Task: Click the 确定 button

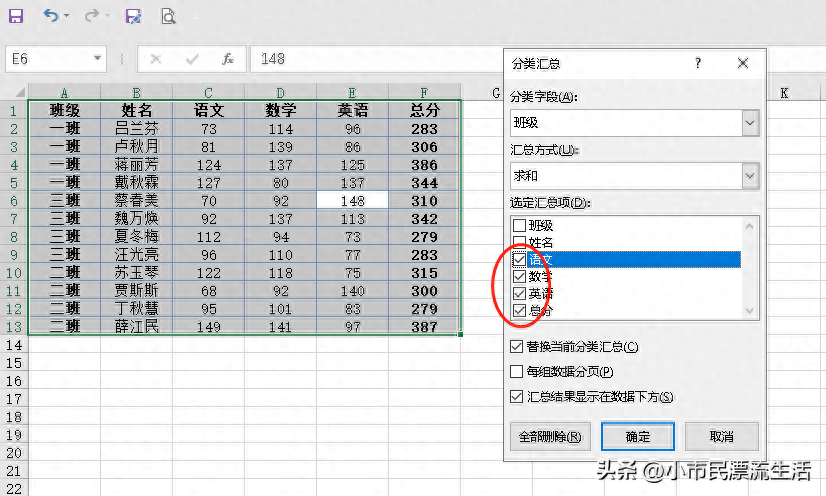Action: click(x=638, y=437)
